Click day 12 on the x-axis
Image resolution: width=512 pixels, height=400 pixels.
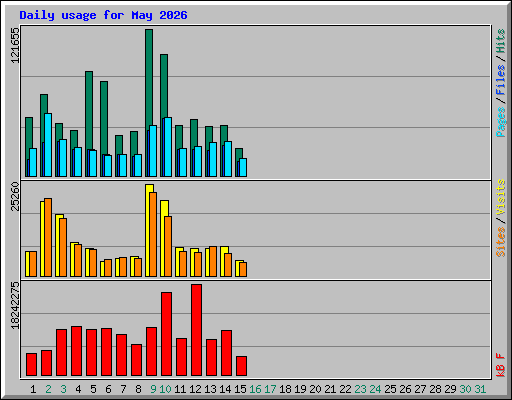click(x=195, y=389)
